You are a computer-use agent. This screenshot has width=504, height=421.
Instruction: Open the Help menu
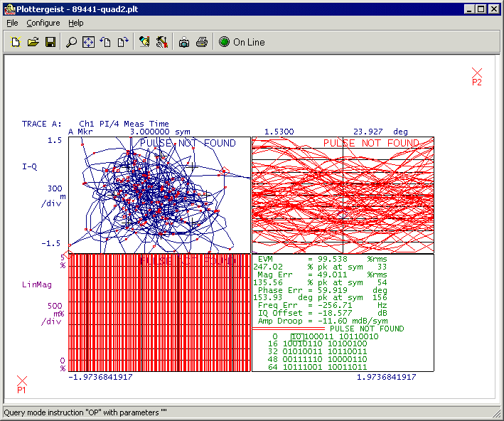point(76,23)
